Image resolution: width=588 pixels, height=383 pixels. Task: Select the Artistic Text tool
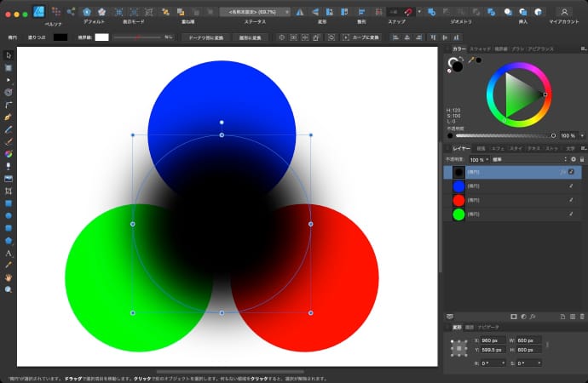pos(9,254)
